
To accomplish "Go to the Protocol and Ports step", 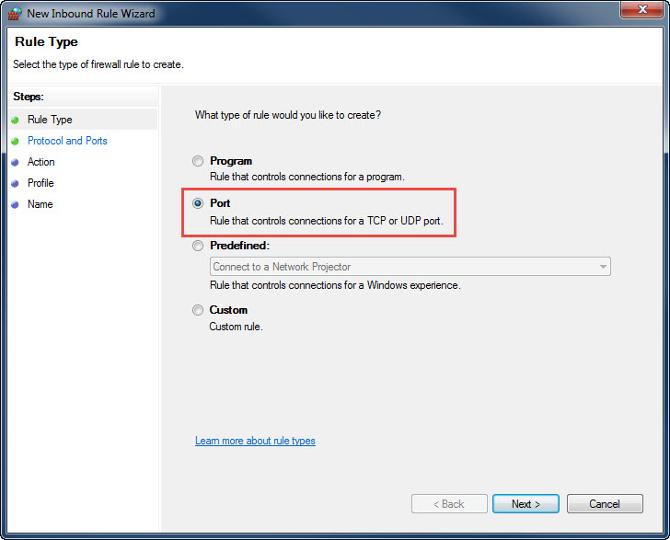I will tap(67, 141).
